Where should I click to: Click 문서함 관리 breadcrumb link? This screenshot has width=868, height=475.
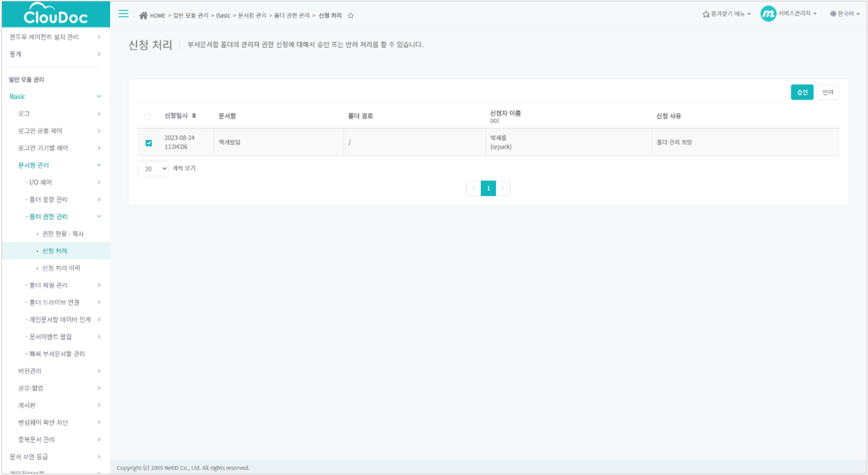[252, 15]
